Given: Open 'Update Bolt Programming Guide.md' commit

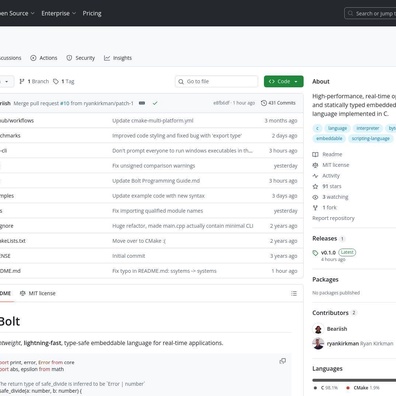Looking at the screenshot, I should coord(156,181).
